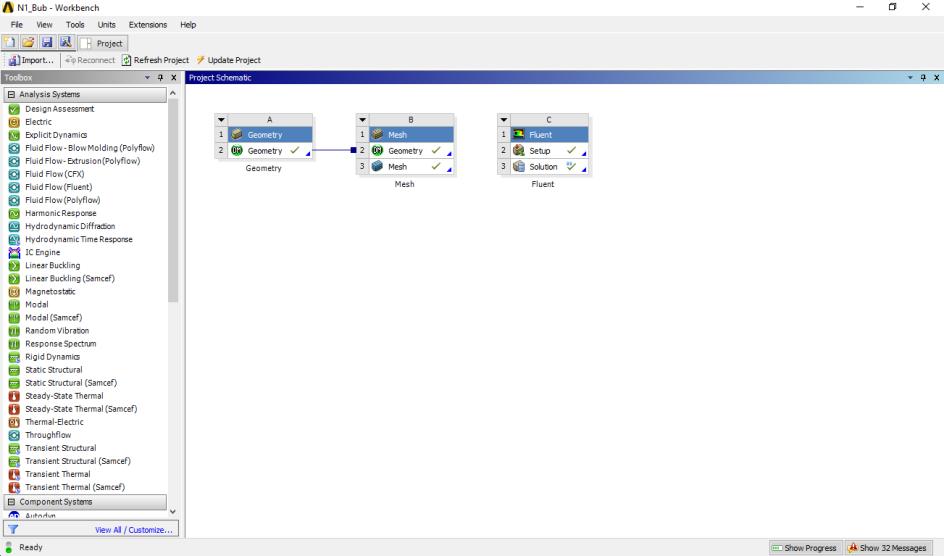Click Show Progress button
Screen dimensions: 944x556
click(x=804, y=548)
